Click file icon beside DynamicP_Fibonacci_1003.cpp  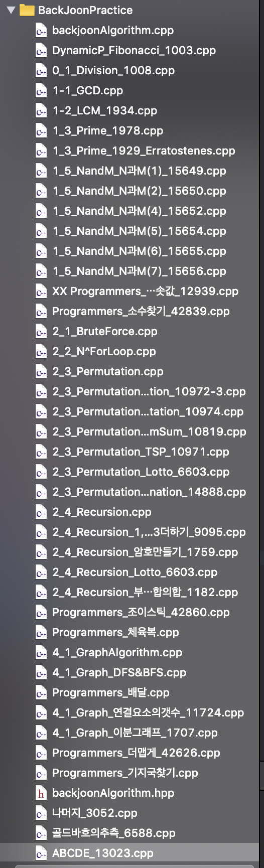coord(41,51)
